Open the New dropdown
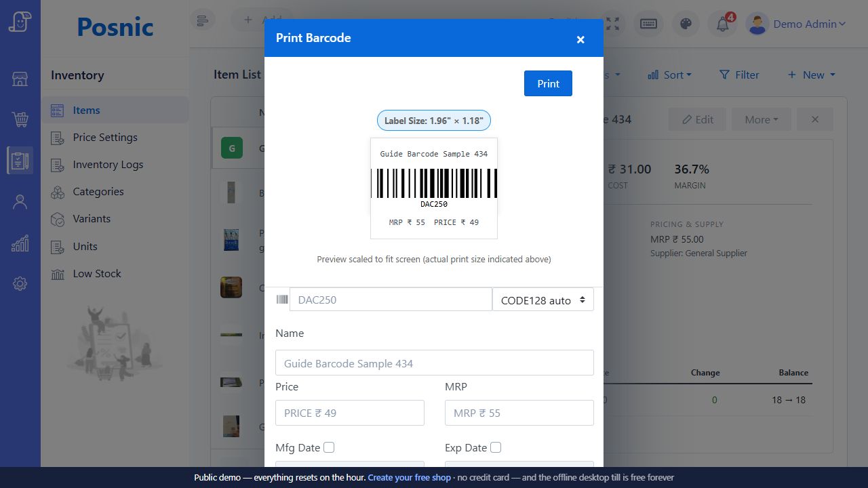Screen dimensions: 868x488 [811, 75]
